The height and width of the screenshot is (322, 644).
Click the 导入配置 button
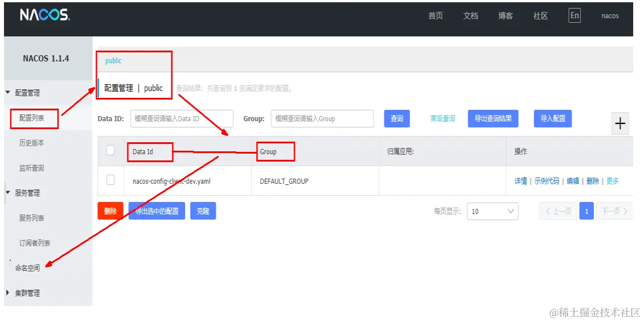553,118
